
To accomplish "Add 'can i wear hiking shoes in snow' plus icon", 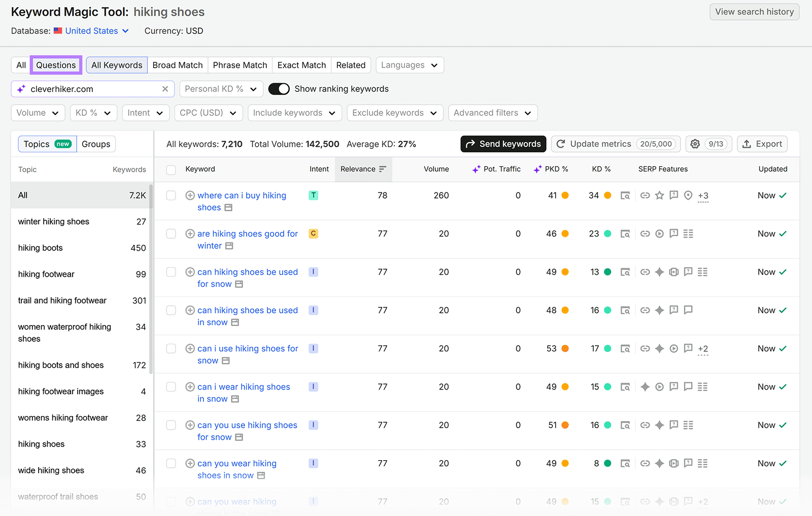I will [x=190, y=387].
